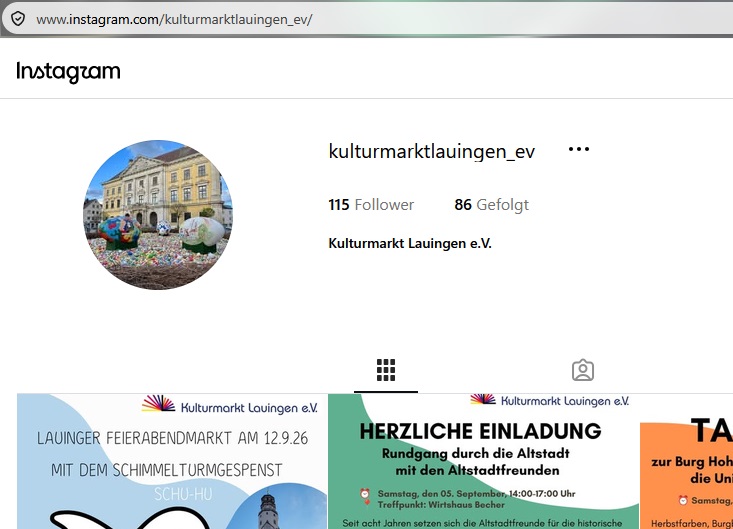Open the Lauinger Feierabendmarkt post

tap(172, 461)
